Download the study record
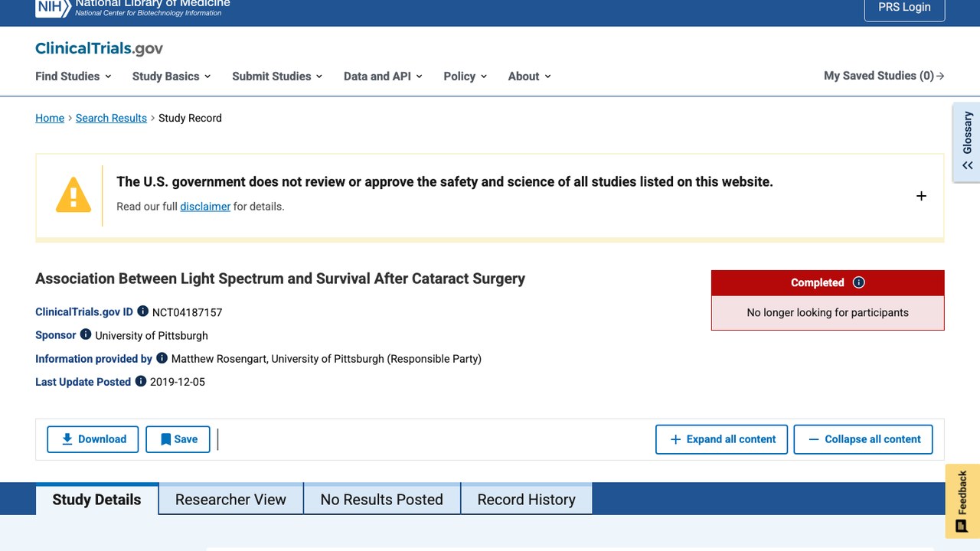Screen dimensions: 980x551 point(93,439)
